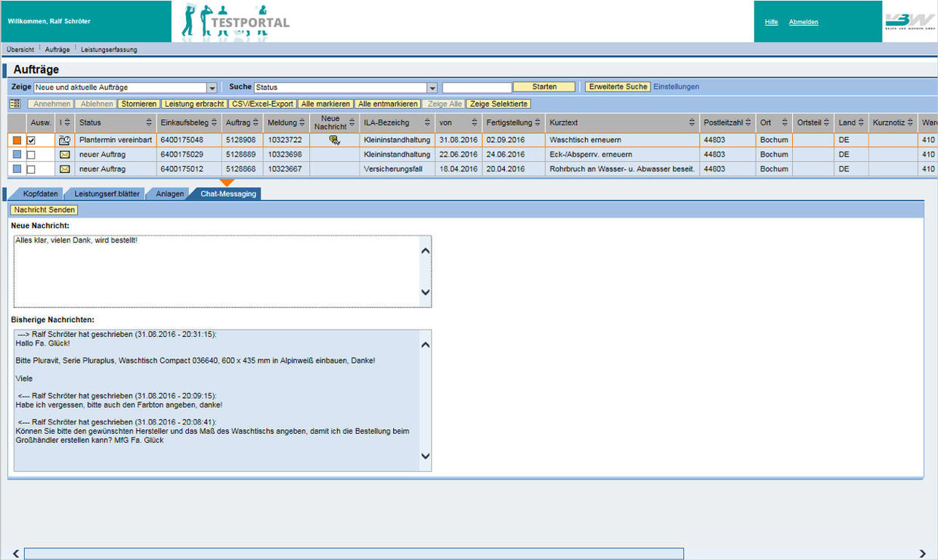Click the sort arrows on Kurztext column
The image size is (938, 560).
[692, 122]
